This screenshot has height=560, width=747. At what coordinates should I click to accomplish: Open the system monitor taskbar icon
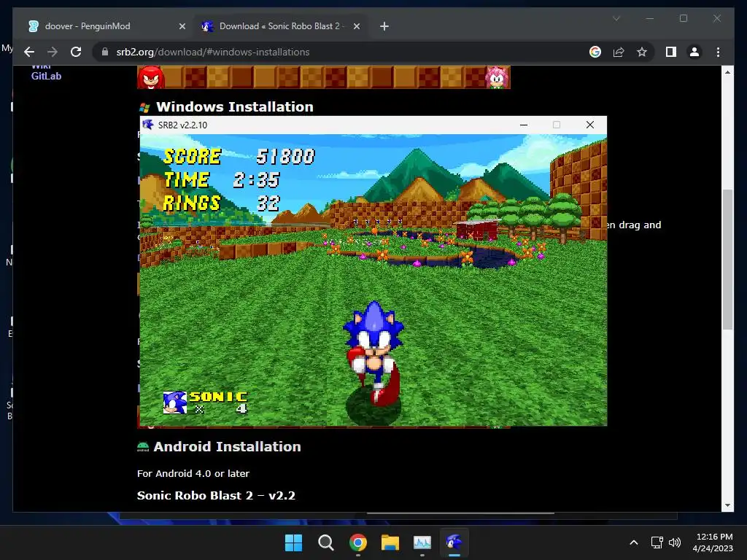click(422, 542)
